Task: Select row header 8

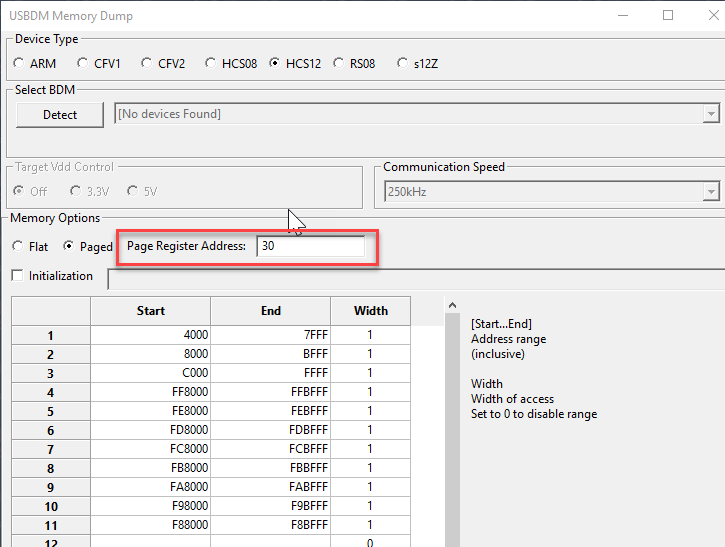Action: point(51,468)
